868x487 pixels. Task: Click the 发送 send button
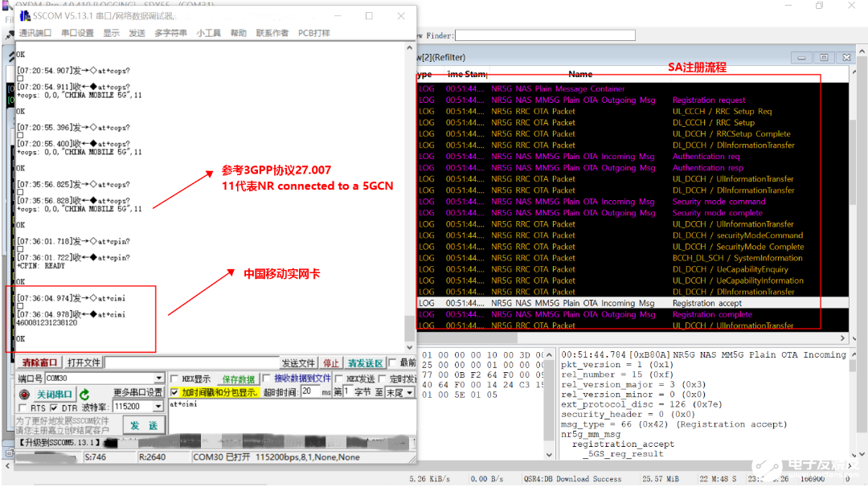144,426
